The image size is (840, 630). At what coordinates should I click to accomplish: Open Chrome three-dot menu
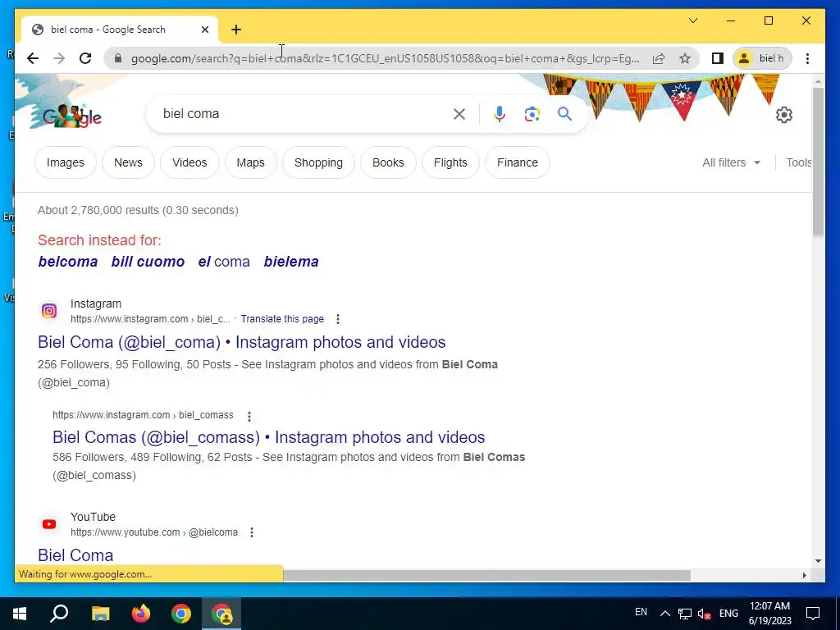[807, 58]
